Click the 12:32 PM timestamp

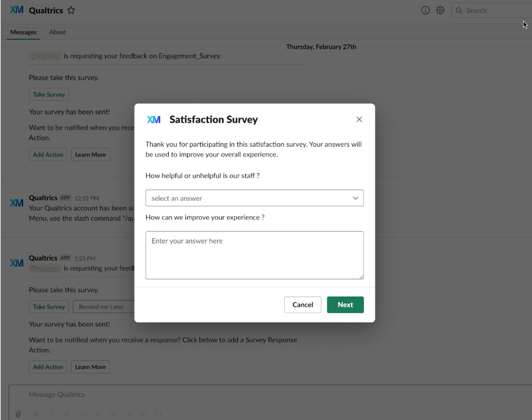(x=86, y=198)
